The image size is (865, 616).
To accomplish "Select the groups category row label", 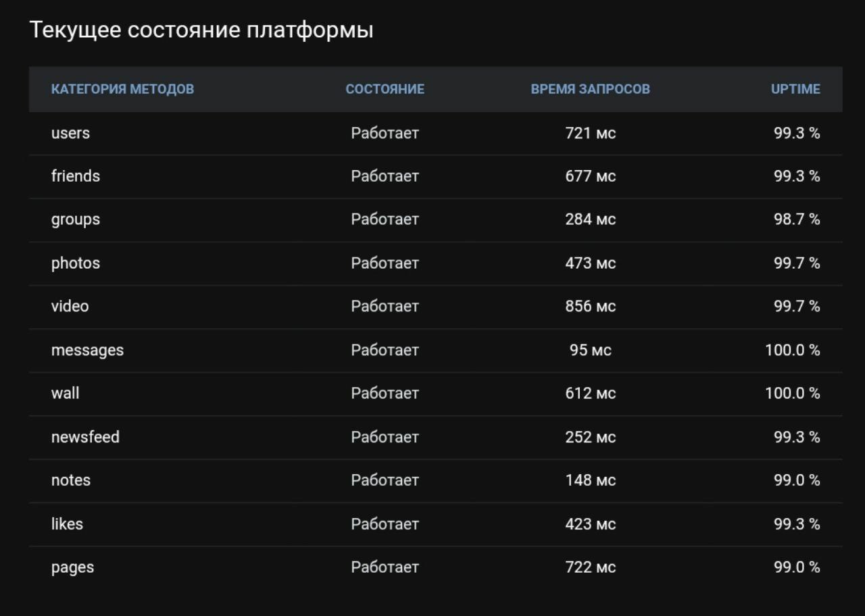I will pos(75,220).
